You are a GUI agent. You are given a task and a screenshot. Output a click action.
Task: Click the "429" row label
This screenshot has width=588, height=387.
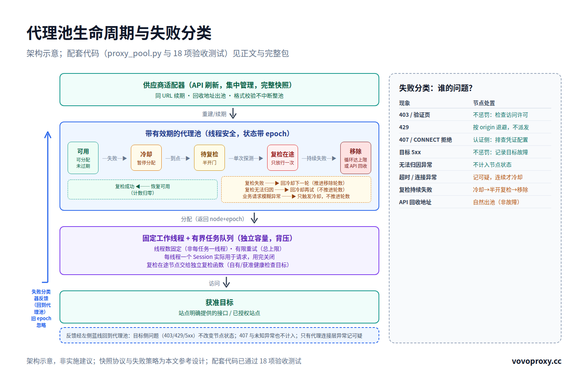coord(404,127)
